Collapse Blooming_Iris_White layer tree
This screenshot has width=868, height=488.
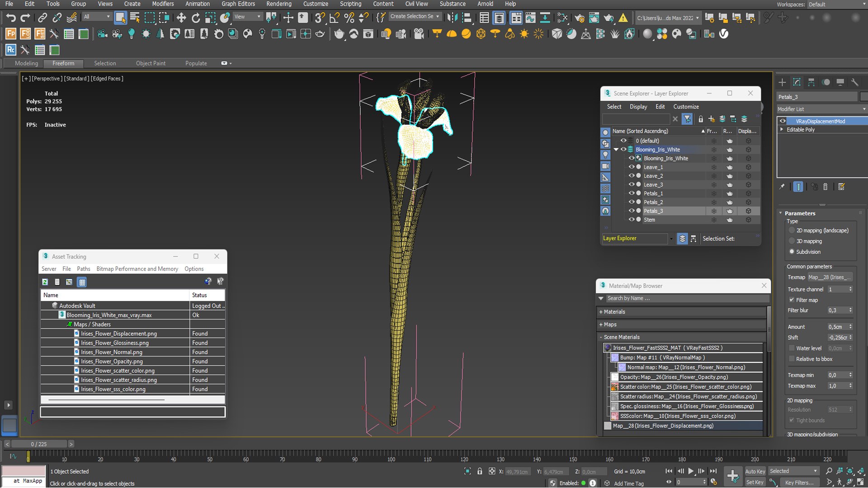click(616, 150)
